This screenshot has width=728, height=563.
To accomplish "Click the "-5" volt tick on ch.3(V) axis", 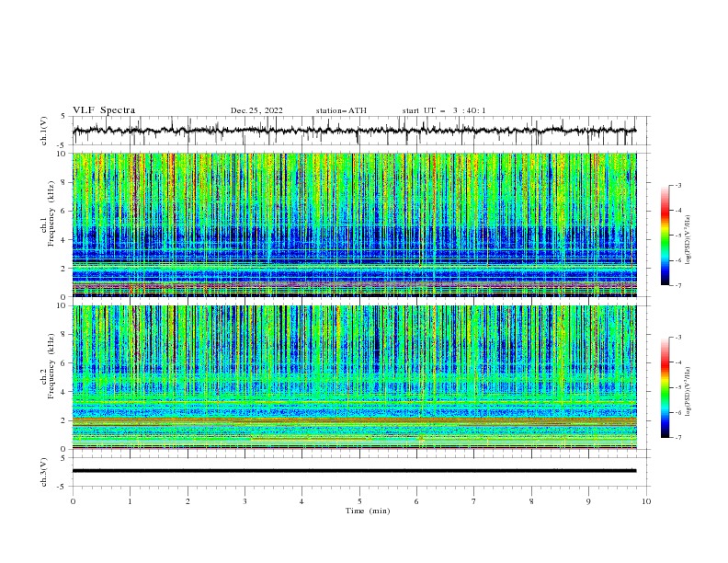I will (x=63, y=487).
